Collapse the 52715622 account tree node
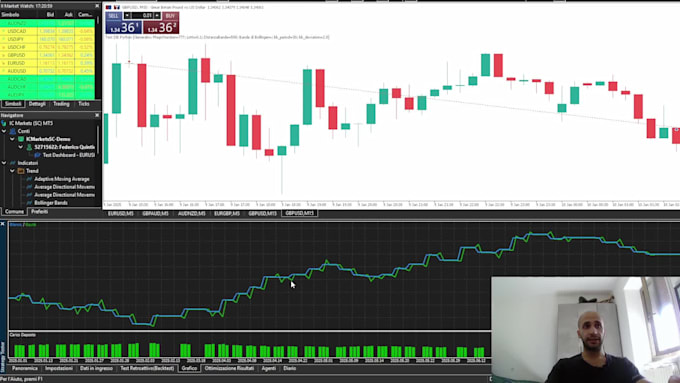The height and width of the screenshot is (383, 680). point(20,147)
